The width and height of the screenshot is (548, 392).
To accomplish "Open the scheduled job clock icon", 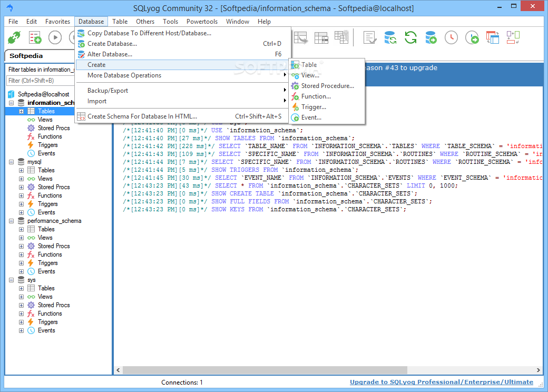I will pos(451,37).
